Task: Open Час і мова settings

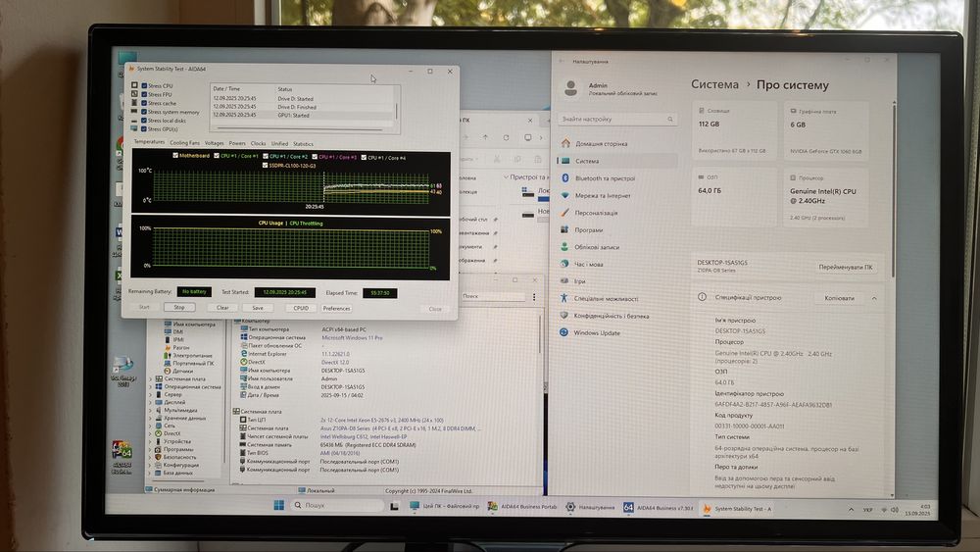Action: [589, 265]
